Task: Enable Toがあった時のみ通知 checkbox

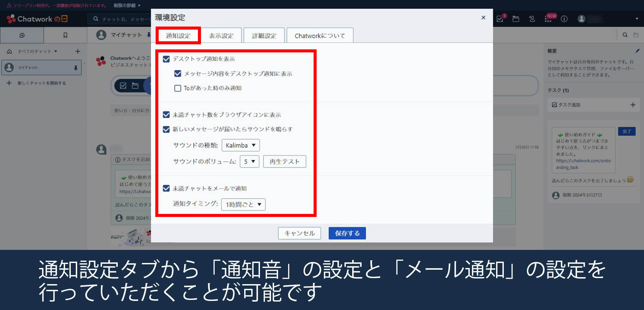Action: [178, 88]
